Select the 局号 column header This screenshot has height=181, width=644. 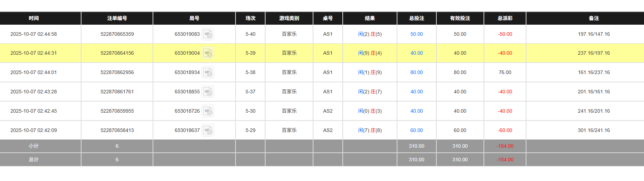194,18
